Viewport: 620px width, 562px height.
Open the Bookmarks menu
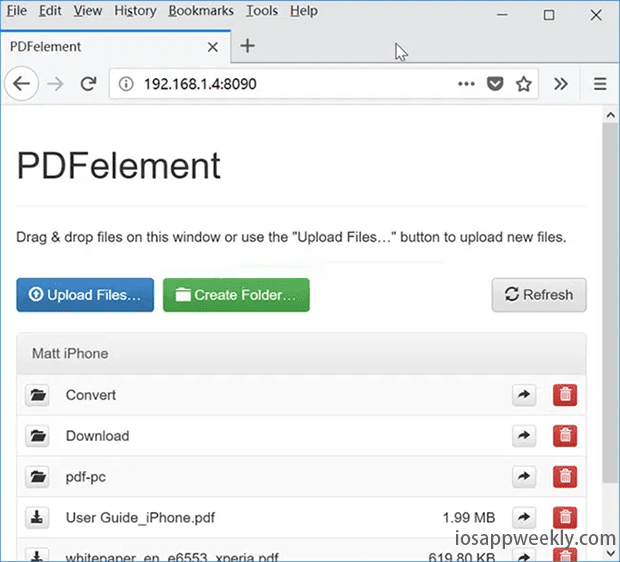tap(201, 11)
